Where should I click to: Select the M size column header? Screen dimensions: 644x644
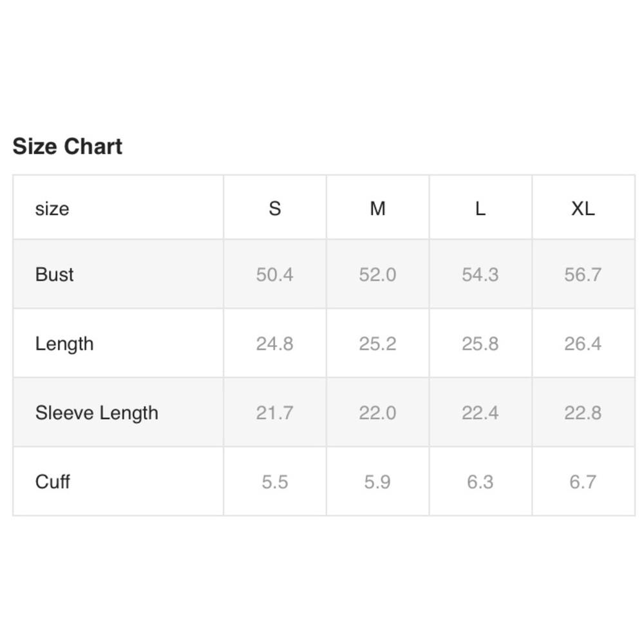coord(377,209)
